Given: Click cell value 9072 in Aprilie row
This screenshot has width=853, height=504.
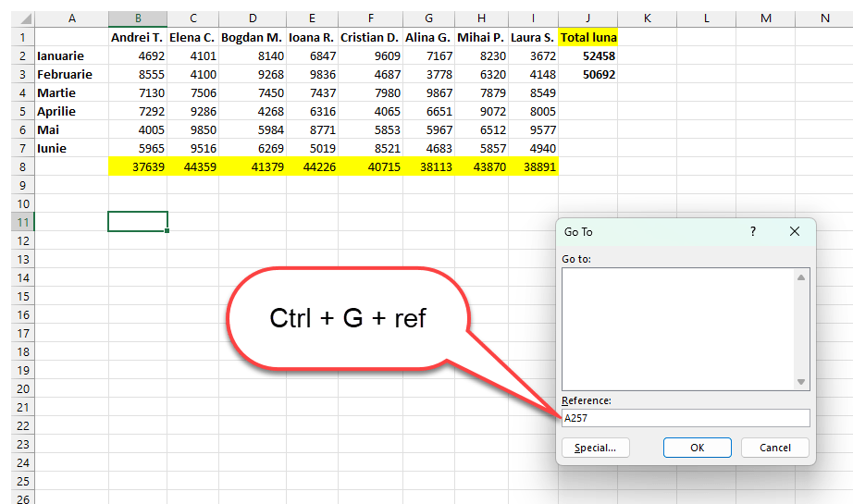Looking at the screenshot, I should 481,112.
